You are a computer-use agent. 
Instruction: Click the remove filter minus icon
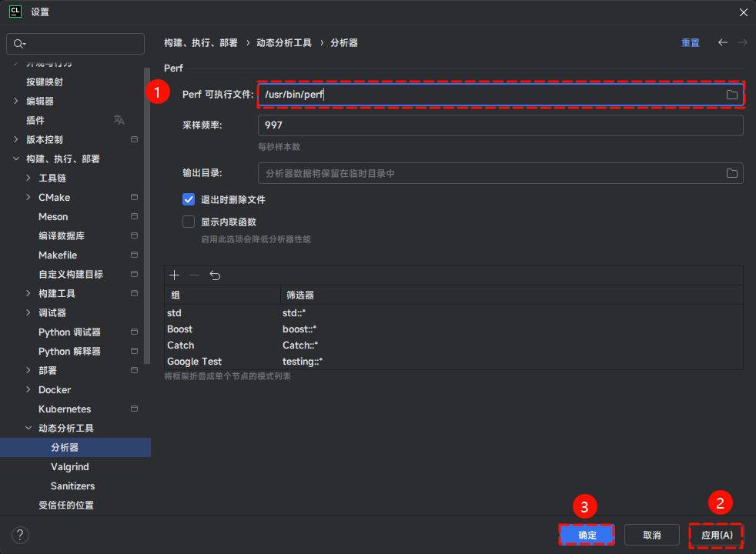coord(193,275)
